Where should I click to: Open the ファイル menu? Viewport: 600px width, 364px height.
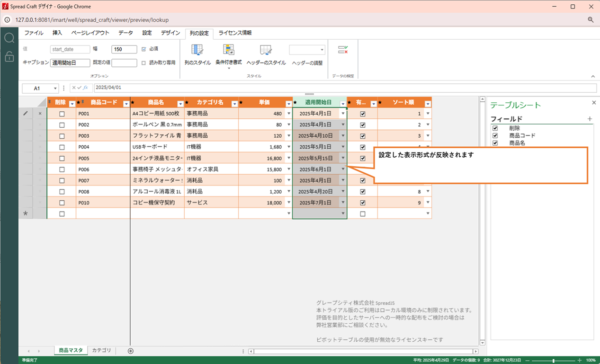[34, 33]
